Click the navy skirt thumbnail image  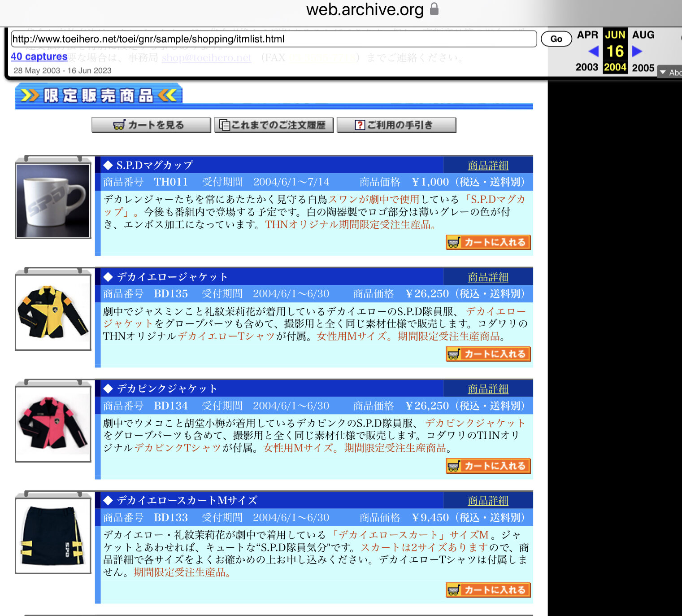pyautogui.click(x=53, y=536)
